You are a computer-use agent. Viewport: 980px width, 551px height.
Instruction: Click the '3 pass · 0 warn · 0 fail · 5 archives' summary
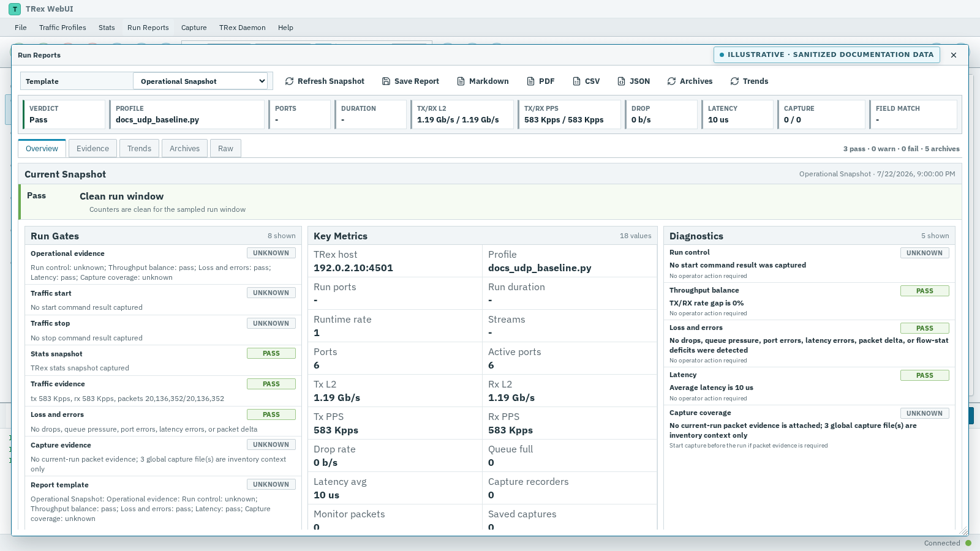click(x=902, y=149)
